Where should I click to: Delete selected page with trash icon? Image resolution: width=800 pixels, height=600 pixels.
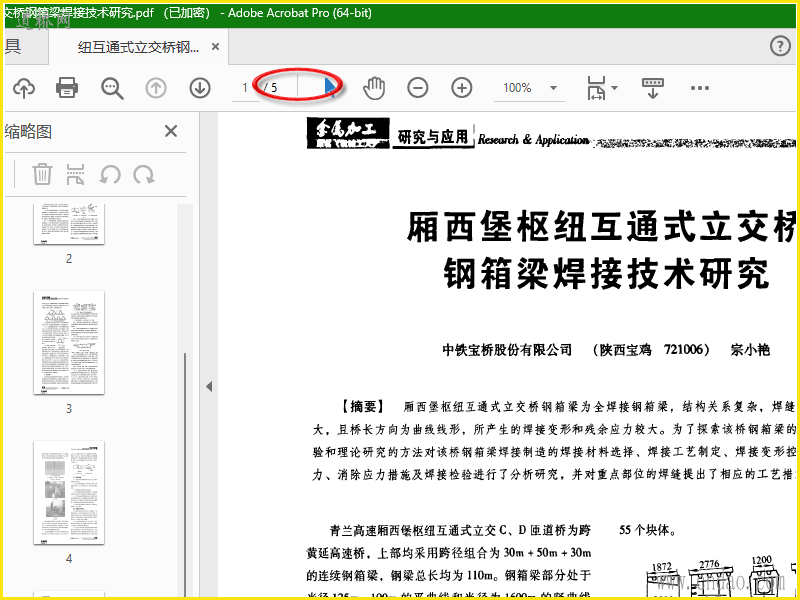point(42,174)
